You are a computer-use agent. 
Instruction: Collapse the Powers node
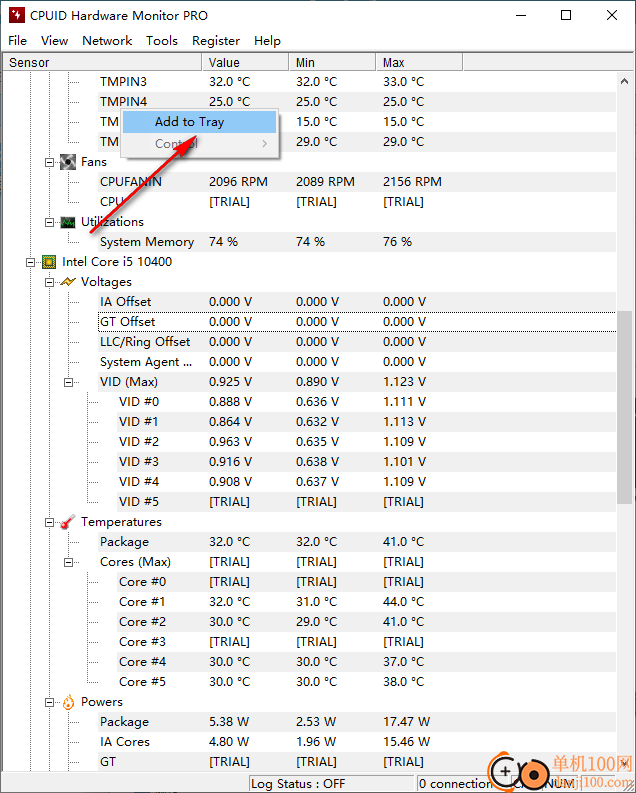(x=50, y=702)
